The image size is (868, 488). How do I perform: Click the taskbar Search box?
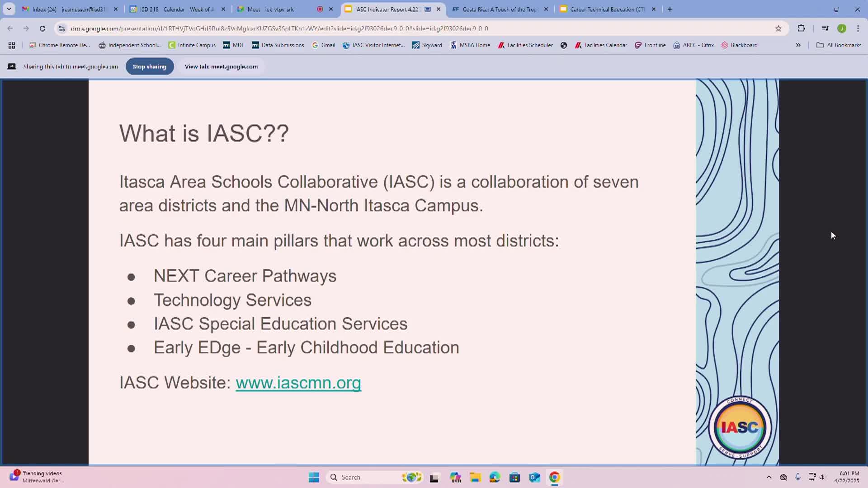click(x=375, y=477)
